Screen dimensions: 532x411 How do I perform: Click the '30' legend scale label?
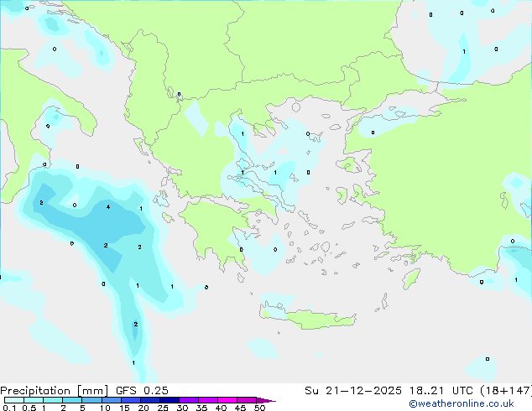(x=182, y=408)
